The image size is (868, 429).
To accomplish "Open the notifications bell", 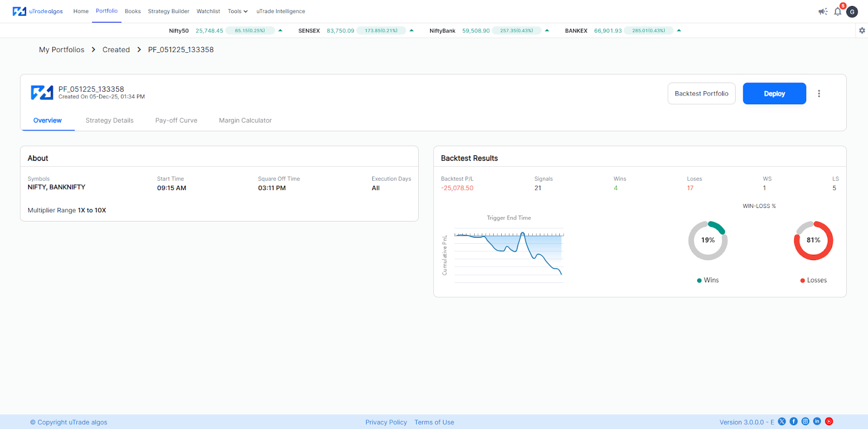I will [x=838, y=11].
